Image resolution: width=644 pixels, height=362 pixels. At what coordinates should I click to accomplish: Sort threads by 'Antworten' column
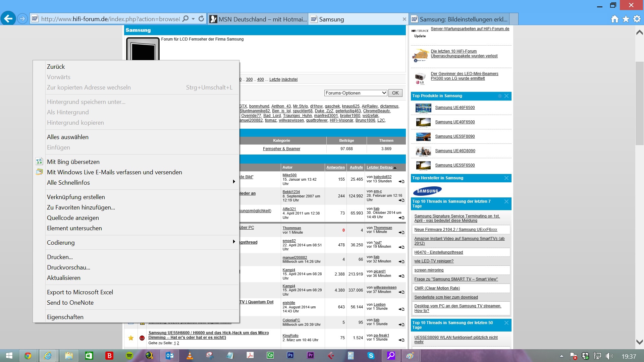click(335, 167)
